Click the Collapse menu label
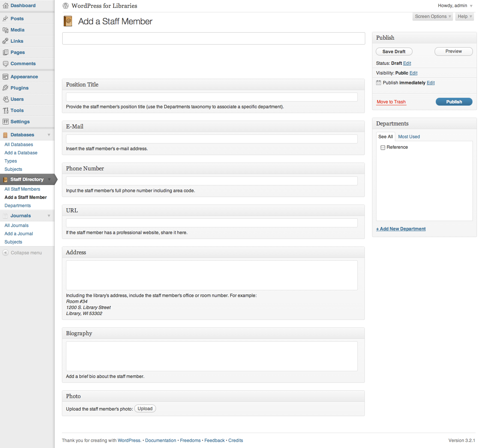This screenshot has height=448, width=483. 26,253
